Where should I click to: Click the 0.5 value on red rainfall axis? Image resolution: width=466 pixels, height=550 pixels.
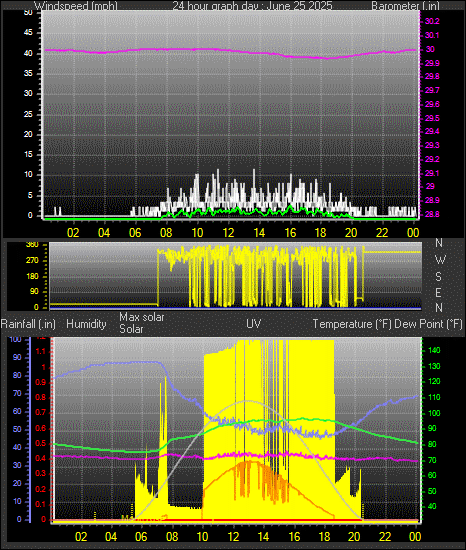pyautogui.click(x=41, y=443)
